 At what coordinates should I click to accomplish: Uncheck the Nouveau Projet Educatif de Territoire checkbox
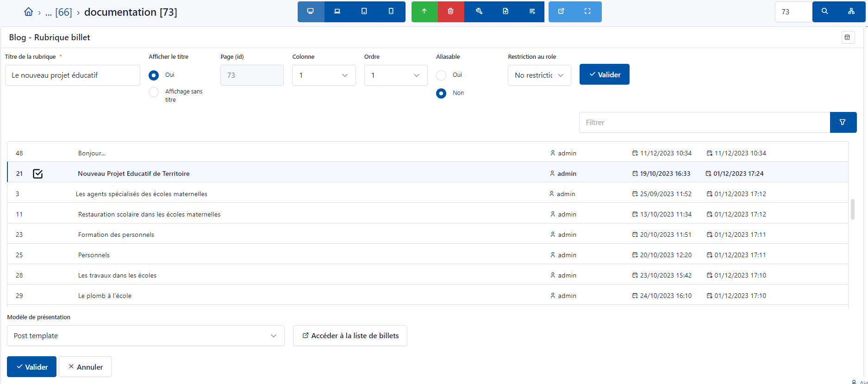coord(38,174)
